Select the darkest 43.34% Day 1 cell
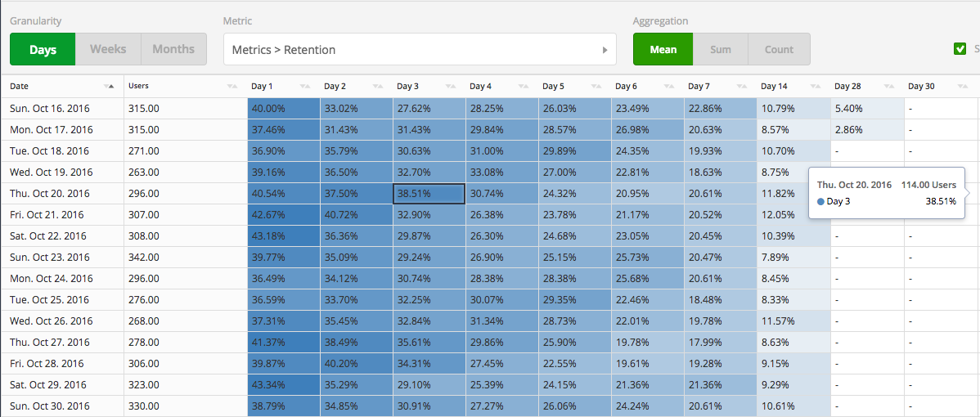 285,384
